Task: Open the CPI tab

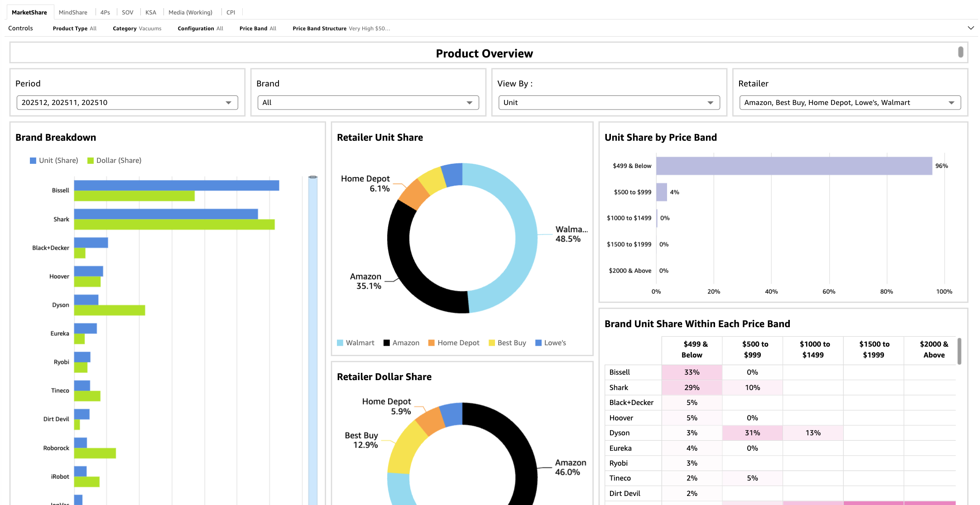Action: [x=231, y=12]
